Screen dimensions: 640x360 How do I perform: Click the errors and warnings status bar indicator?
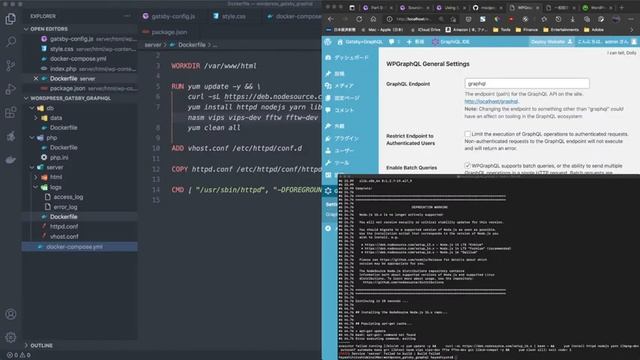point(19,355)
